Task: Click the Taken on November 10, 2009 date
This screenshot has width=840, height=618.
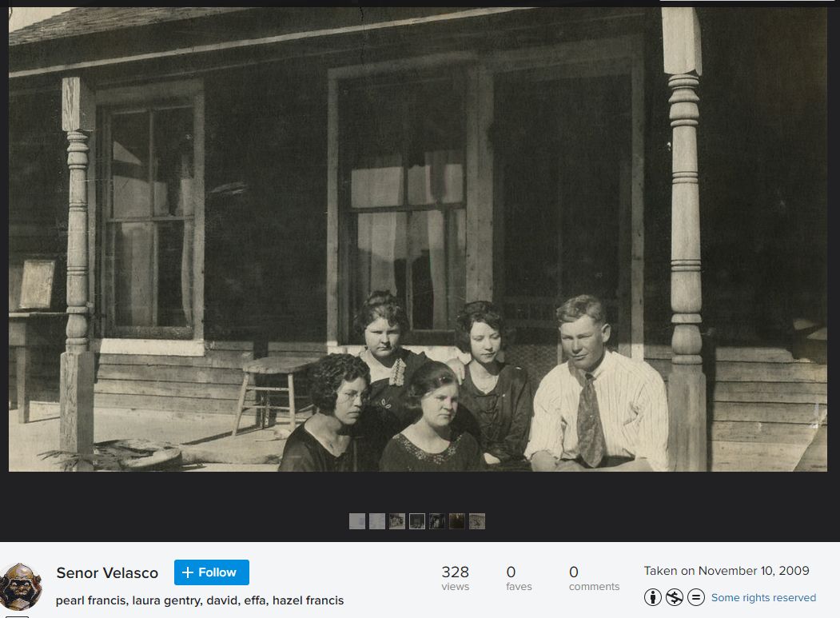Action: pos(727,571)
